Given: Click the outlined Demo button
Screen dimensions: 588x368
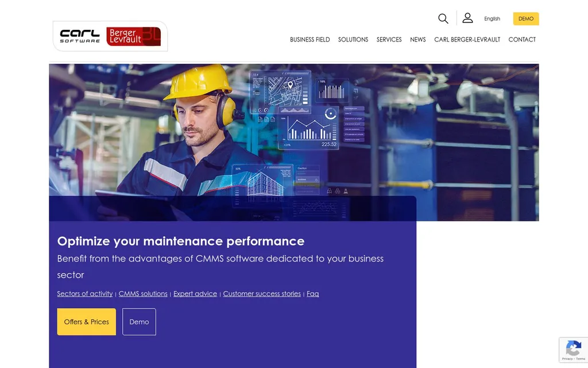Looking at the screenshot, I should pos(139,322).
